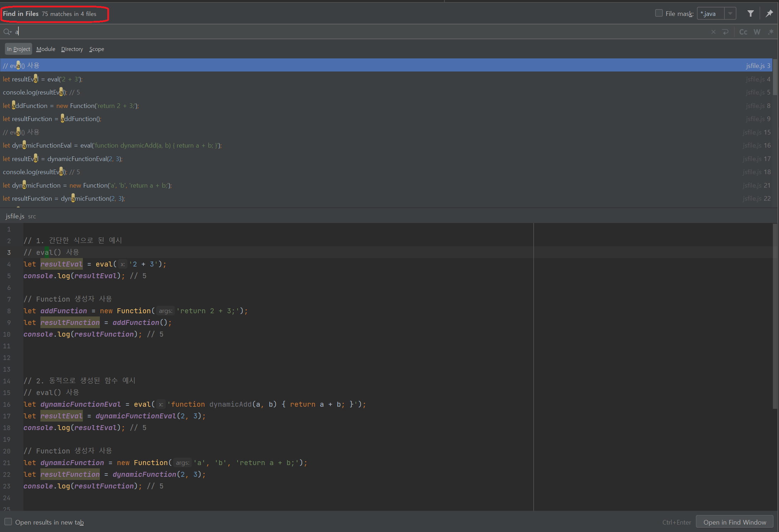Select result 'let dynamicFunction = new Function'
Image resolution: width=779 pixels, height=532 pixels.
[386, 185]
